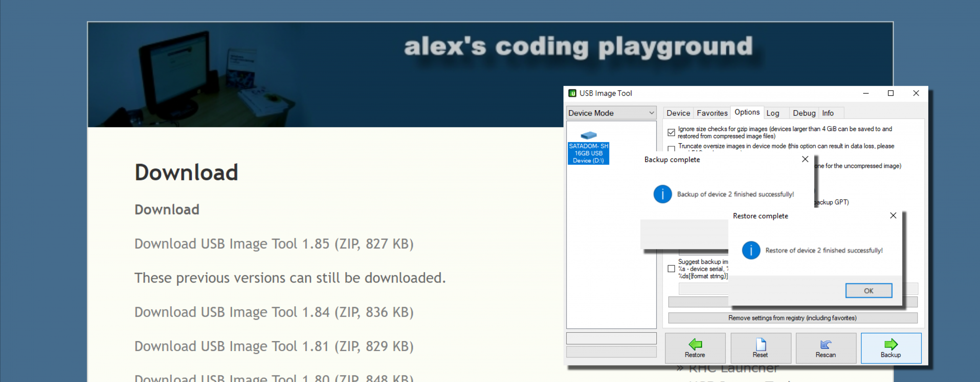Download USB Image Tool 1.84 ZIP
980x382 pixels.
click(274, 312)
